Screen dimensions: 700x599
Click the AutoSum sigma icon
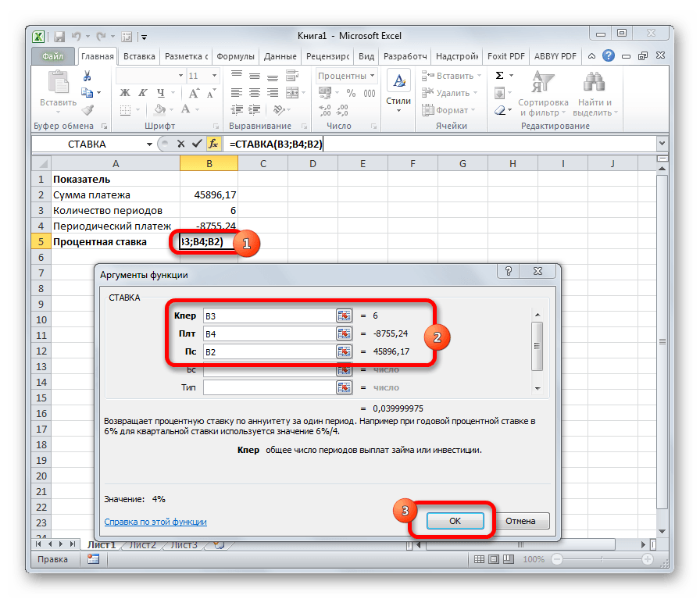[500, 76]
